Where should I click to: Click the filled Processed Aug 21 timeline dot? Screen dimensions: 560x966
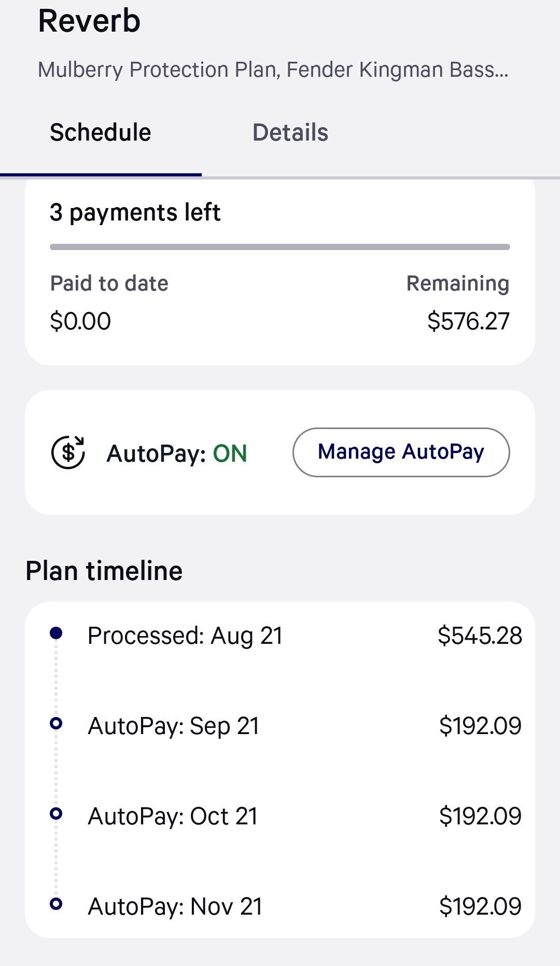click(x=56, y=633)
